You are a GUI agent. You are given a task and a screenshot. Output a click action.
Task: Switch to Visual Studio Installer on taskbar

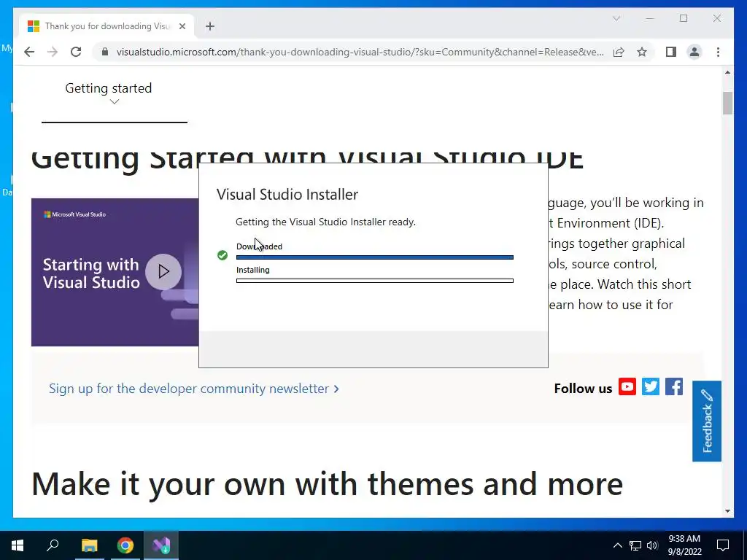pos(161,545)
